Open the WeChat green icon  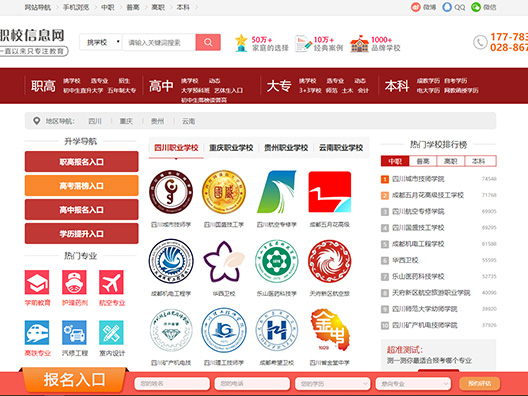click(475, 7)
